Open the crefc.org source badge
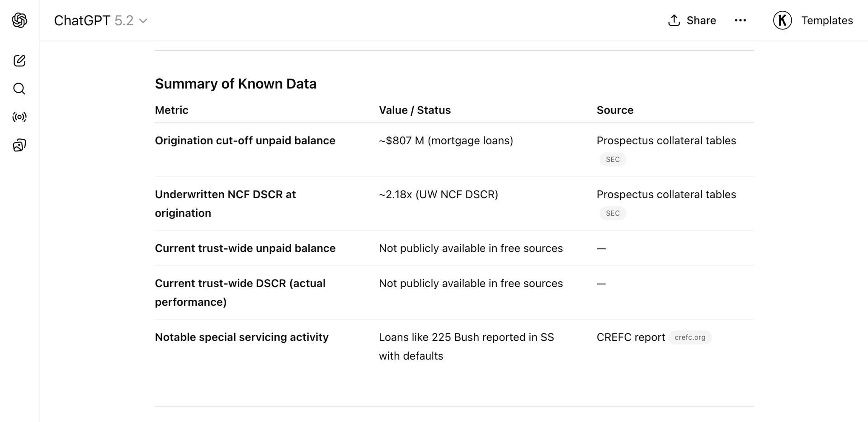 pyautogui.click(x=690, y=337)
